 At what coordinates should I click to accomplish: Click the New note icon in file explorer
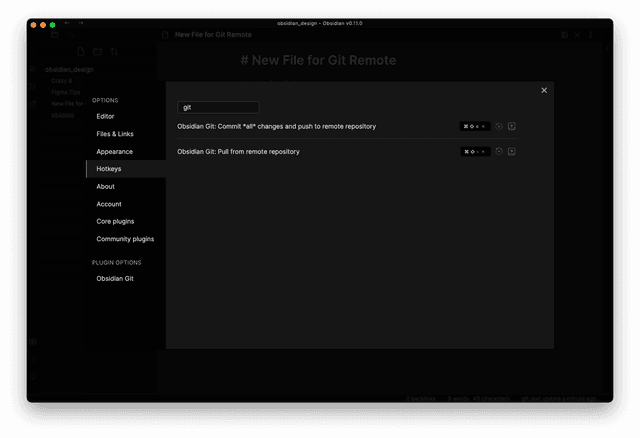[81, 52]
